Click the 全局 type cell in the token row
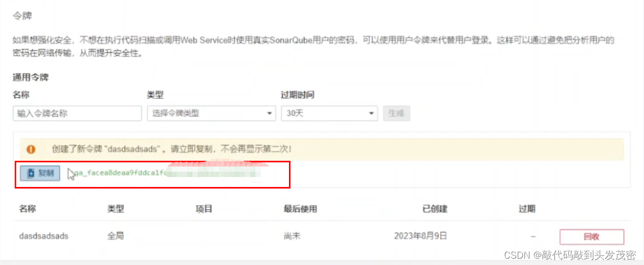 pyautogui.click(x=115, y=236)
